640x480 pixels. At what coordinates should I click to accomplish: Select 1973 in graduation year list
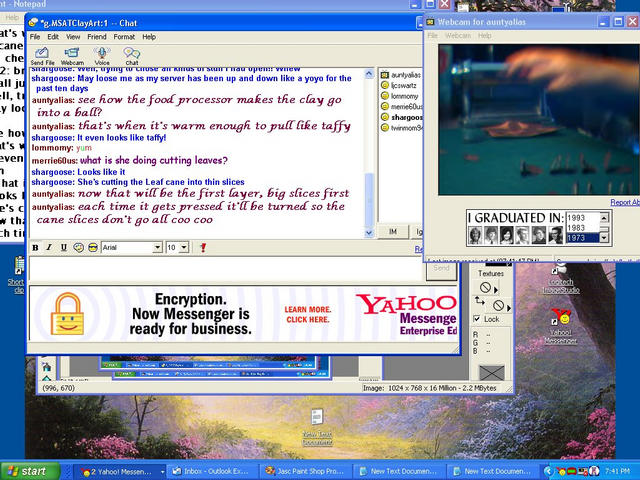pyautogui.click(x=583, y=238)
